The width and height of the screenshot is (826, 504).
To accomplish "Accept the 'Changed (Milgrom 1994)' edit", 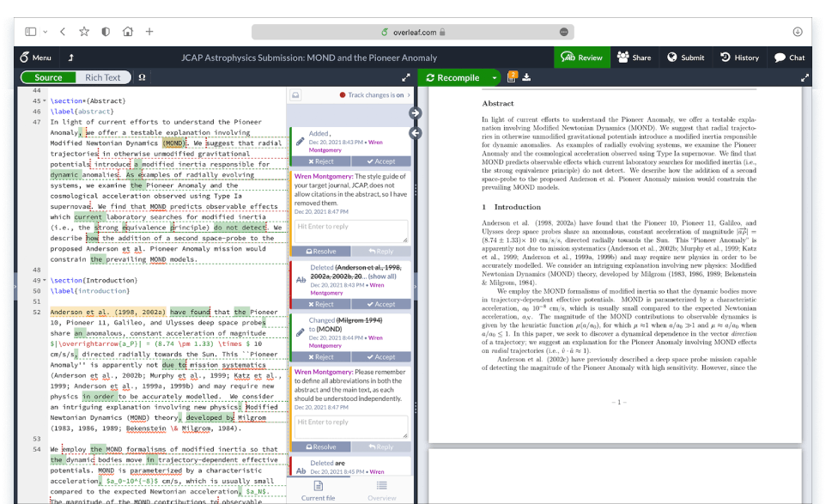I will click(x=381, y=356).
